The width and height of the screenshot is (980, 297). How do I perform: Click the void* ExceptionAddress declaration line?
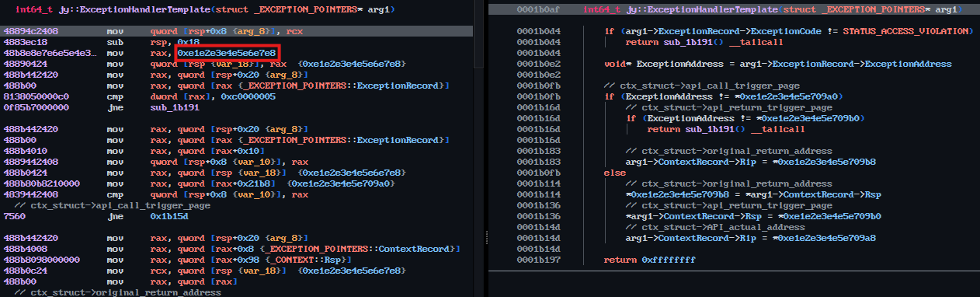pos(777,64)
